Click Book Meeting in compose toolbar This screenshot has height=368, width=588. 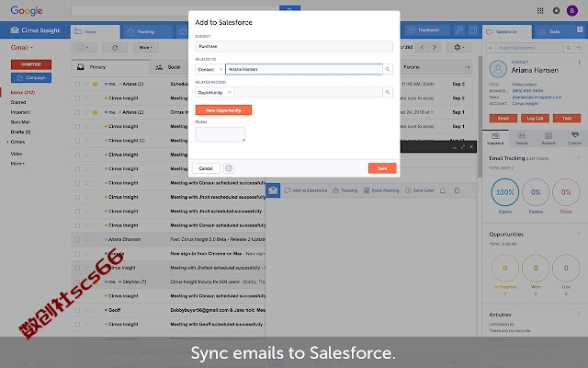coord(381,190)
